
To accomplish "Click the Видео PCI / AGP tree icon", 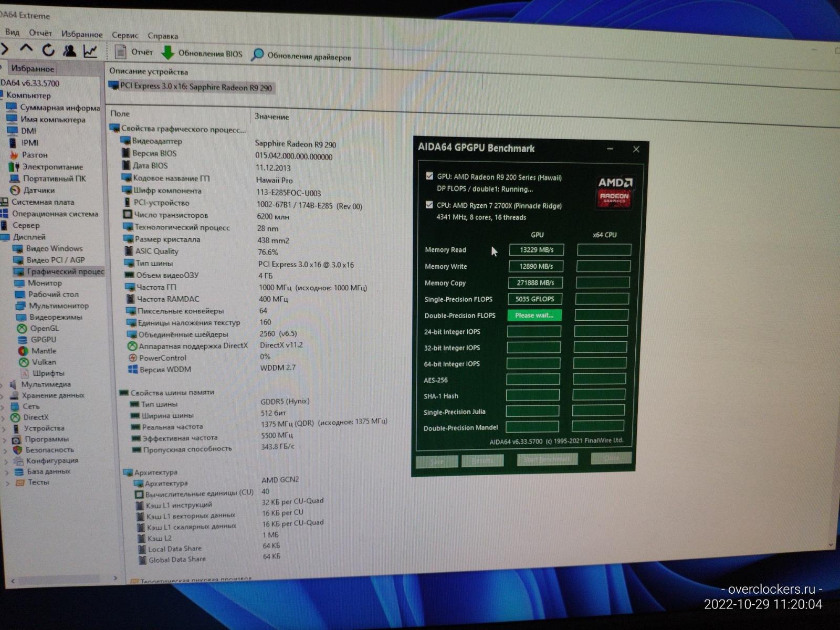I will pos(19,260).
